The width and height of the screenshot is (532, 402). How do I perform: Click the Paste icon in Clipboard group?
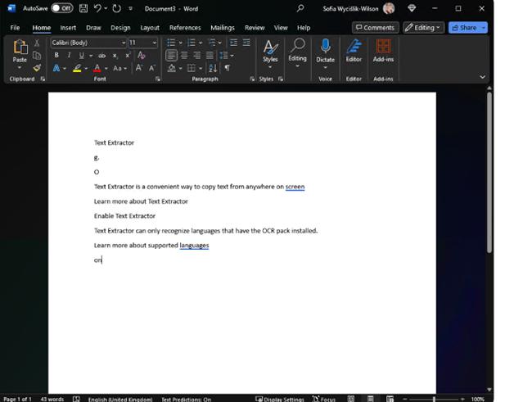coord(20,47)
